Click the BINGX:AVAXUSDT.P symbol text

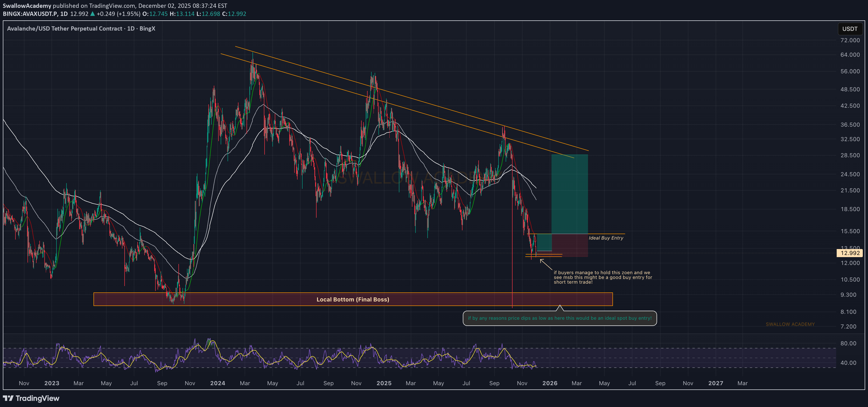30,14
